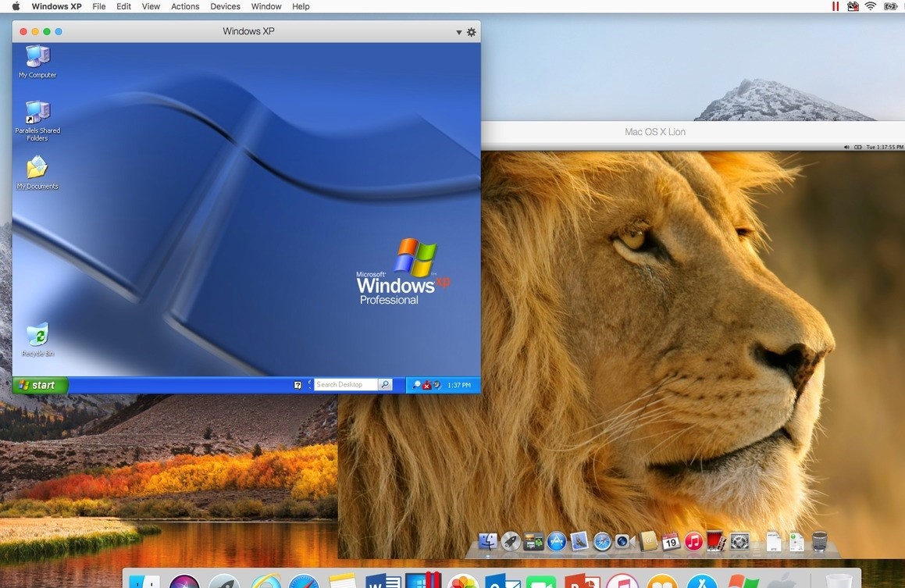905x588 pixels.
Task: Open Mail stamp icon in the Lion dock
Action: pyautogui.click(x=579, y=541)
